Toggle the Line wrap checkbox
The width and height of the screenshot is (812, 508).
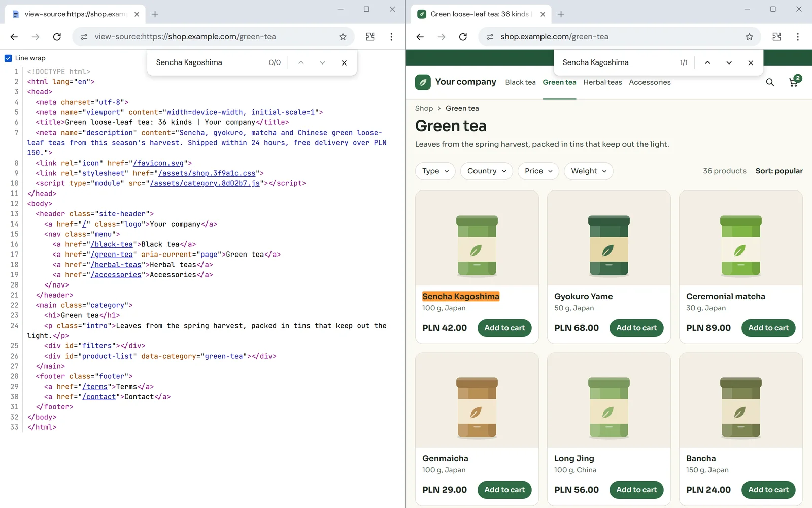click(x=8, y=58)
